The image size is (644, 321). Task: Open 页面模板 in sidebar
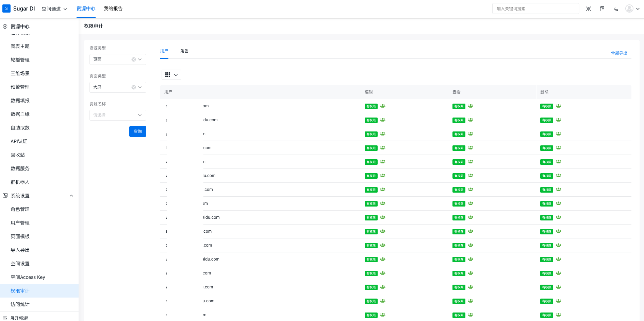click(20, 236)
